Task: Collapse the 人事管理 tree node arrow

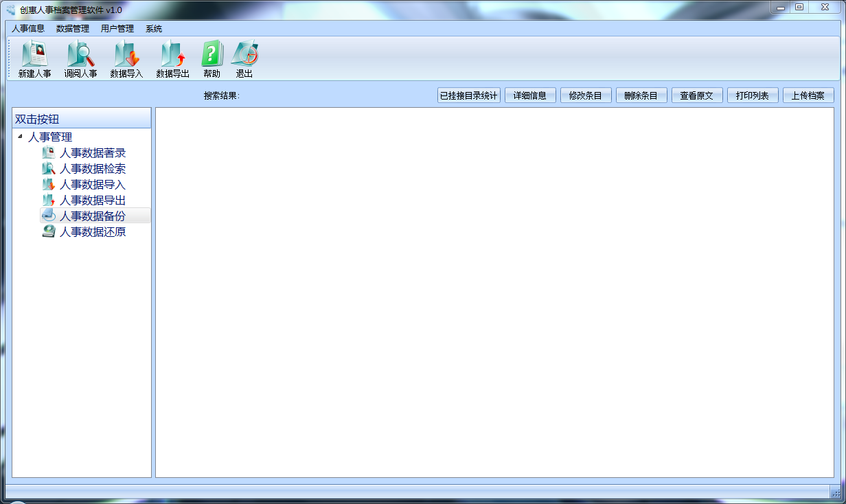Action: click(x=21, y=137)
